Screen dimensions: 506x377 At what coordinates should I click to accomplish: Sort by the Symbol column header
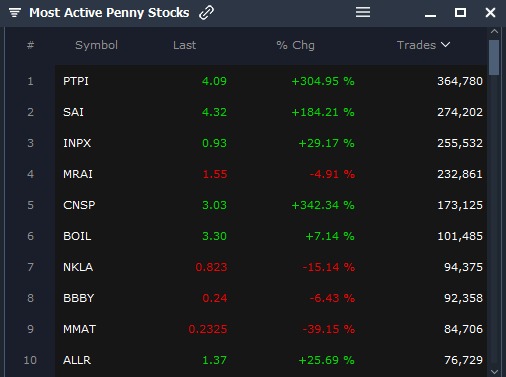tap(96, 45)
